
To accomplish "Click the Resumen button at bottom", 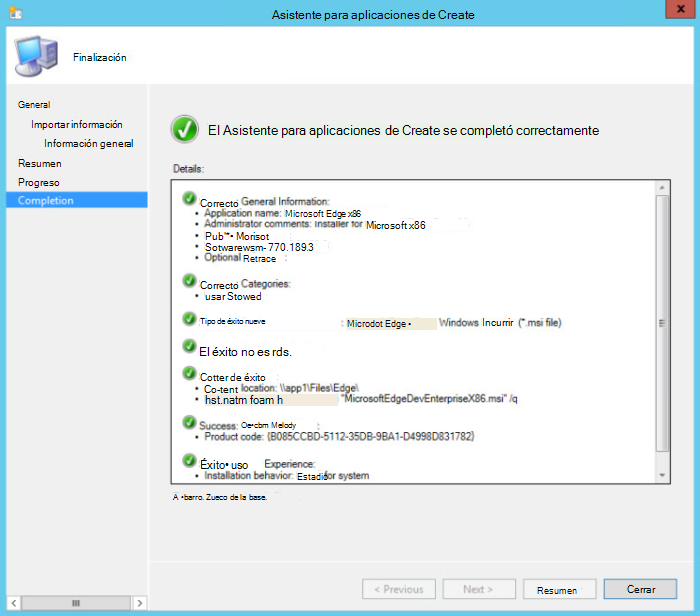I will (559, 589).
